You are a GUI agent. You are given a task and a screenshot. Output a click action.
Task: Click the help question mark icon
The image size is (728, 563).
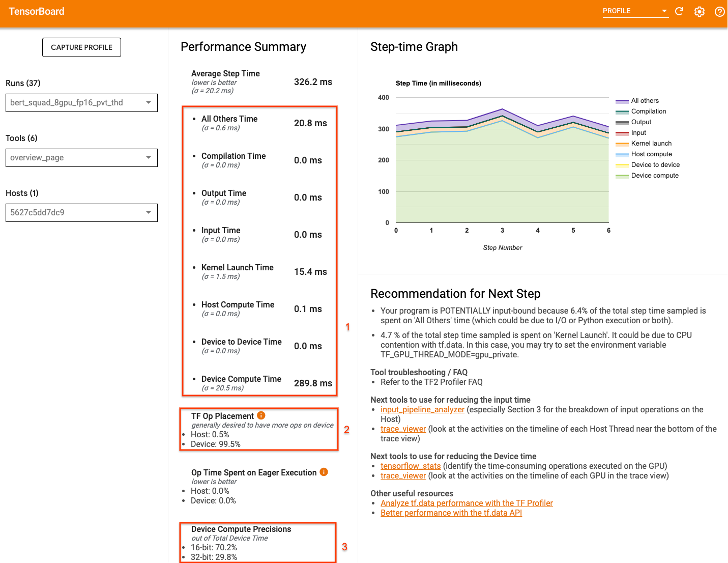(x=719, y=11)
